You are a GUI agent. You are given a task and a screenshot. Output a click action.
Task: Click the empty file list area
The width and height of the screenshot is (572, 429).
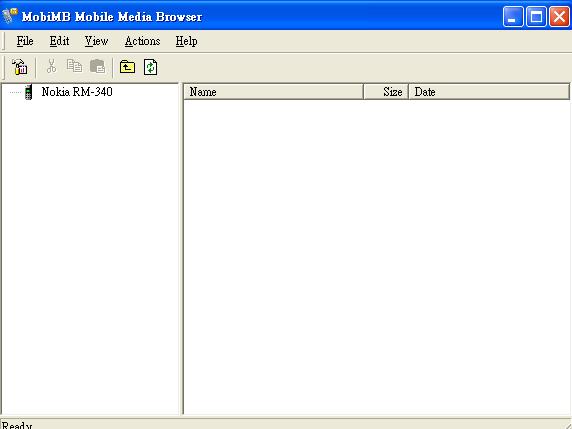pos(377,257)
